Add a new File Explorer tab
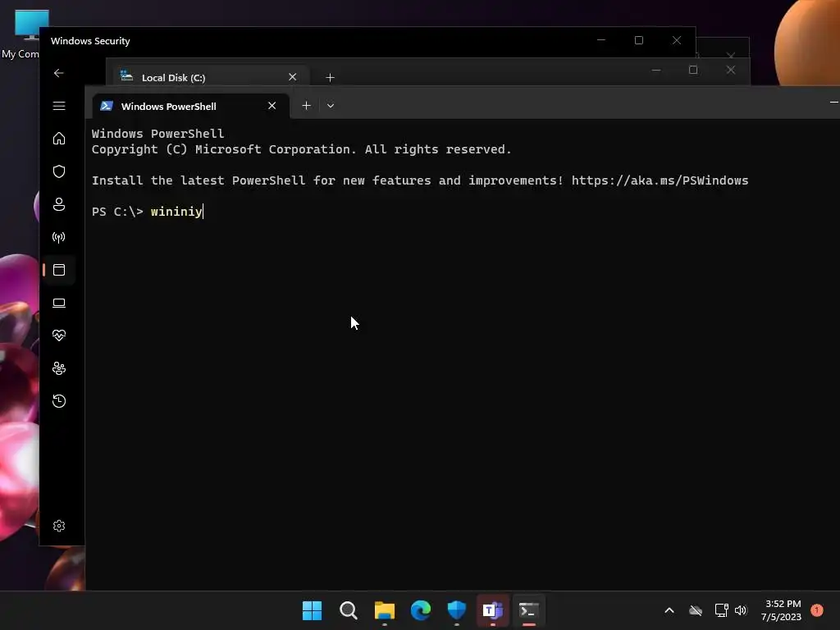 [x=330, y=78]
